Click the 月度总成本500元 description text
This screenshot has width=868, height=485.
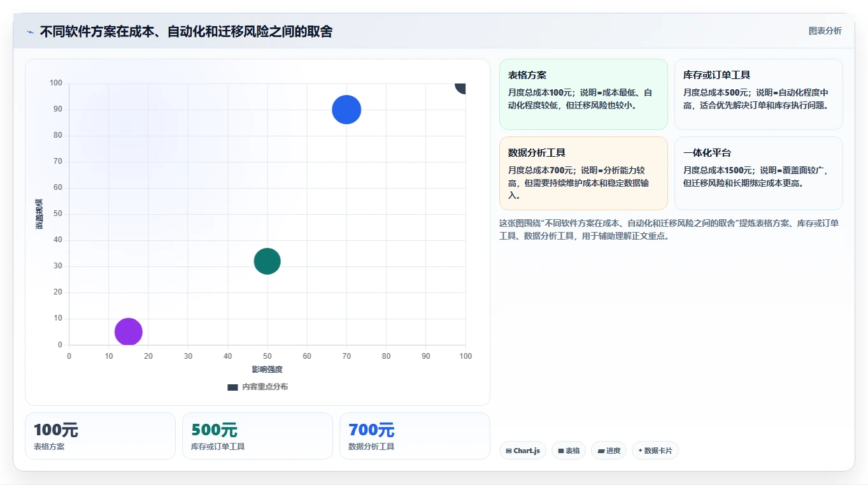point(757,99)
